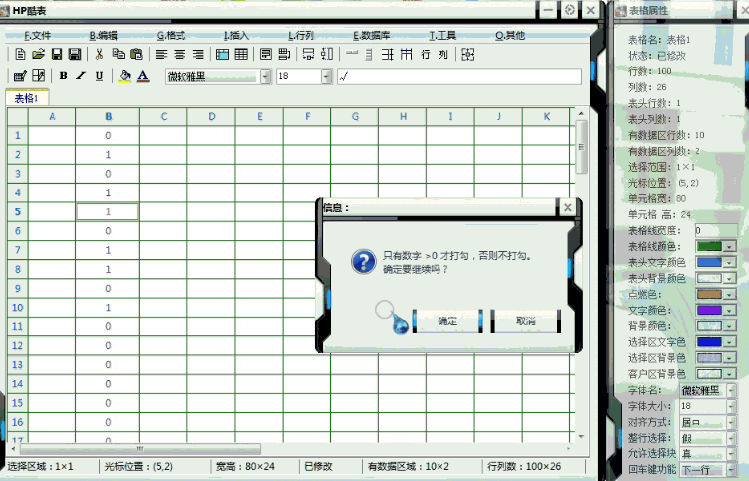The image size is (749, 481).
Task: Click the question mark icon in the dialog
Action: 364,261
